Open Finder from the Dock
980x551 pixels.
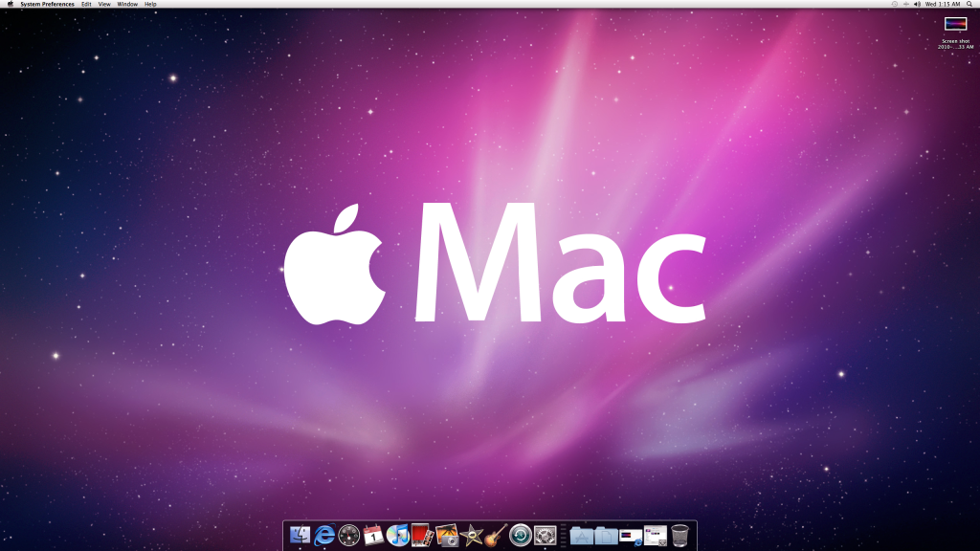pos(300,535)
